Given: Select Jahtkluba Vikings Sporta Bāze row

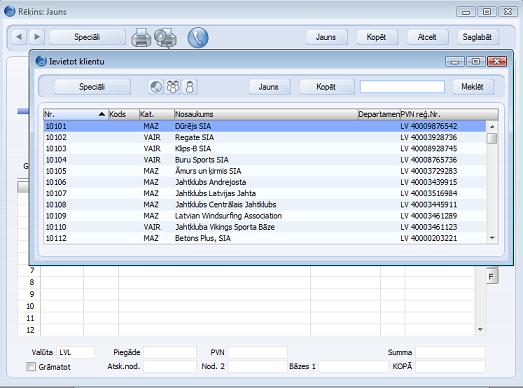Looking at the screenshot, I should [x=265, y=227].
